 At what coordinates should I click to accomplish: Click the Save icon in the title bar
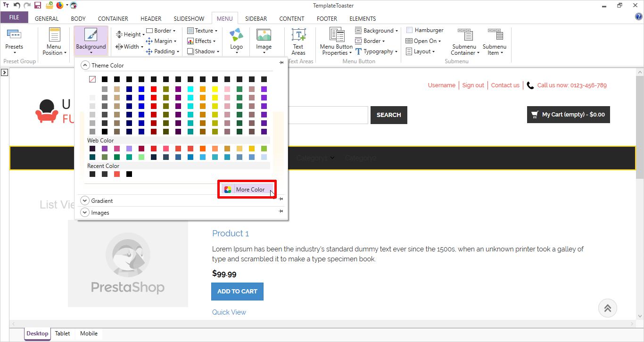tap(38, 6)
